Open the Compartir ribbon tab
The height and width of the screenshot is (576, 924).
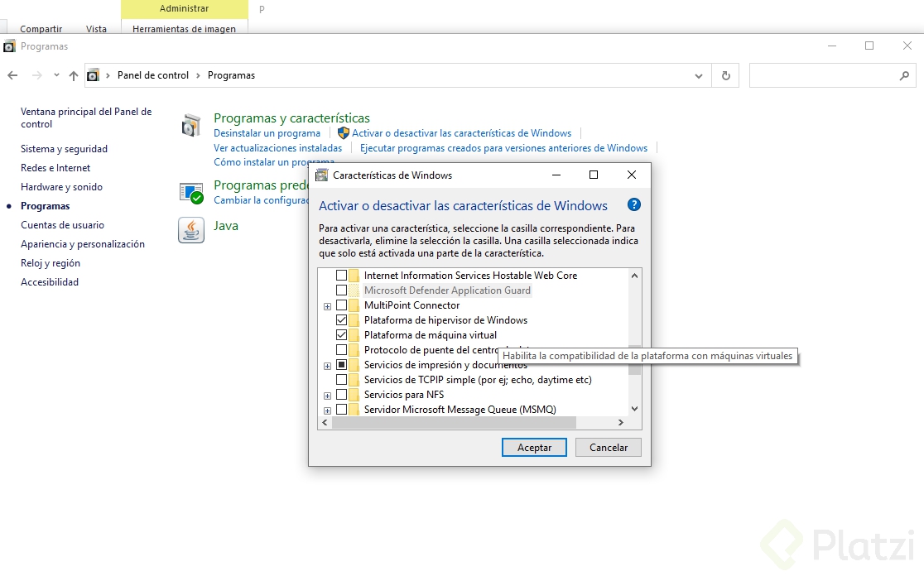pyautogui.click(x=41, y=29)
